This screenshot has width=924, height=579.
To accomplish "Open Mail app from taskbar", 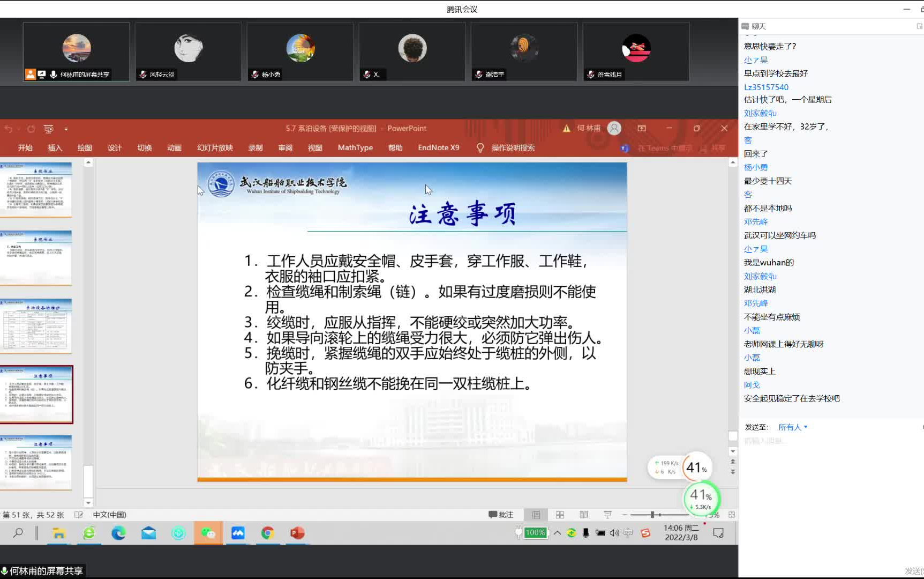I will click(x=148, y=533).
